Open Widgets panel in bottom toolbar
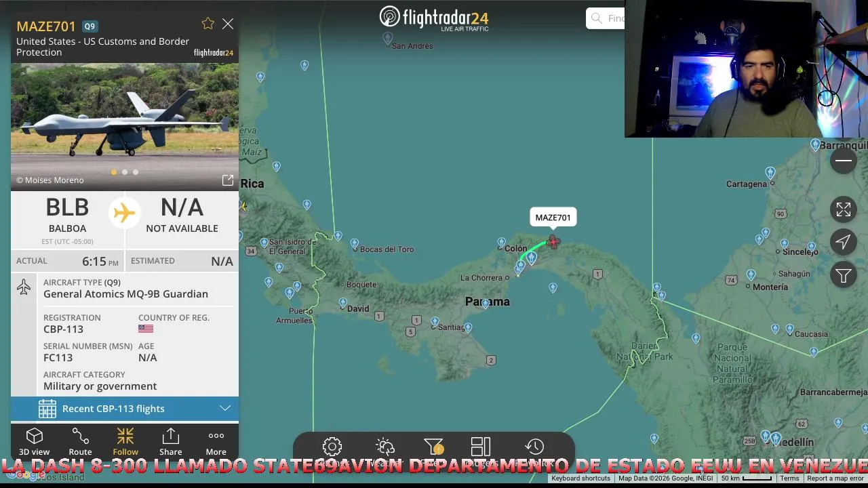 (481, 447)
